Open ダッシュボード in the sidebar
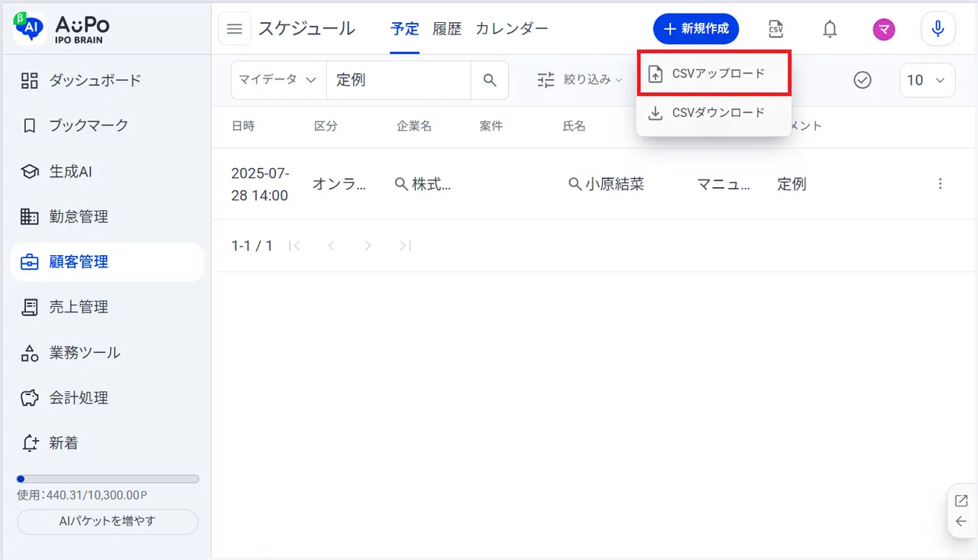This screenshot has width=978, height=560. pyautogui.click(x=107, y=80)
